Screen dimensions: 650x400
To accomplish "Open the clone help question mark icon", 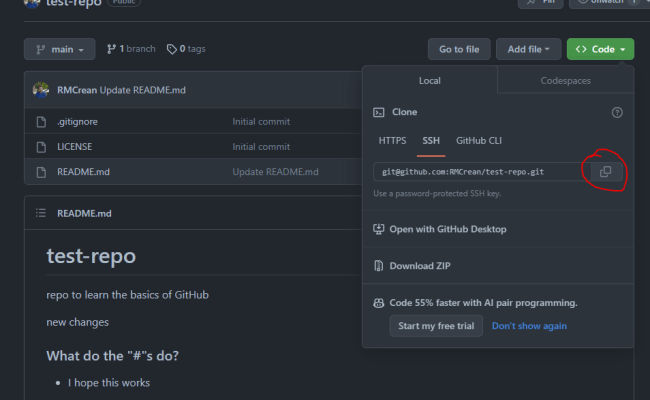I will point(617,112).
